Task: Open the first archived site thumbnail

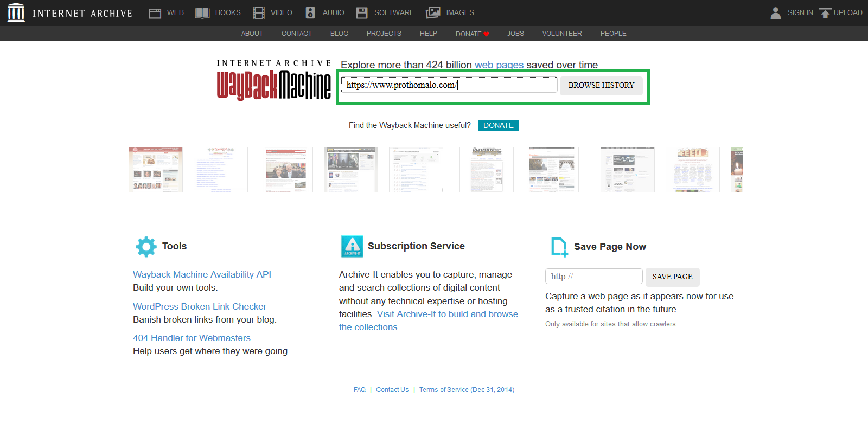Action: pyautogui.click(x=156, y=170)
